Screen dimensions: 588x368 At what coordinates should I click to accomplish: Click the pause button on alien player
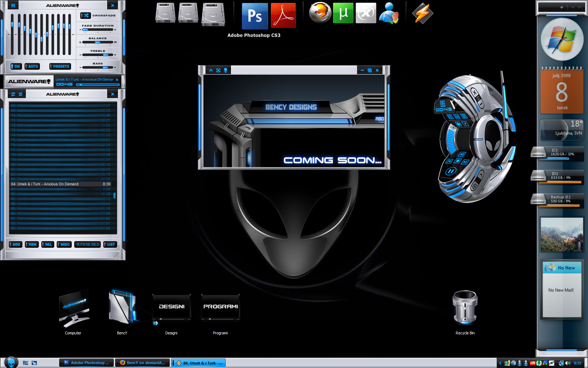(x=450, y=172)
